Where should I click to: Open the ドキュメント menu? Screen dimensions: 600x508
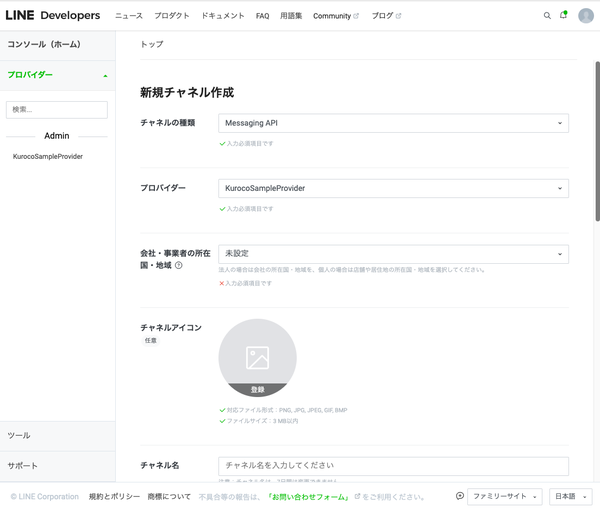(x=223, y=16)
